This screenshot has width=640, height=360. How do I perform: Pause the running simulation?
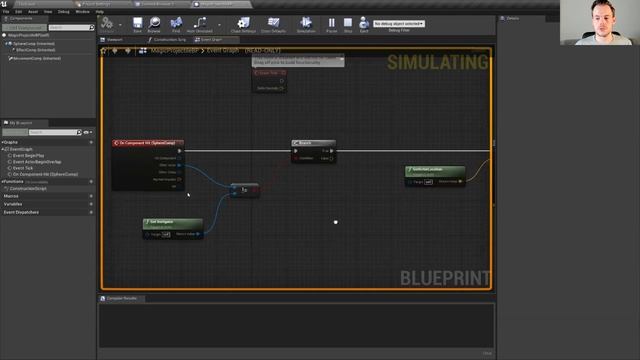pyautogui.click(x=331, y=23)
